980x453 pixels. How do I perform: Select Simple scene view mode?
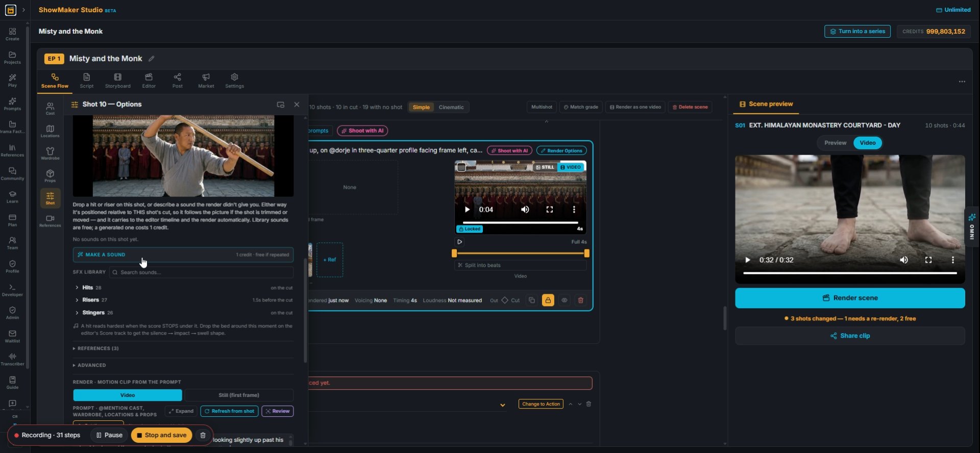(421, 107)
